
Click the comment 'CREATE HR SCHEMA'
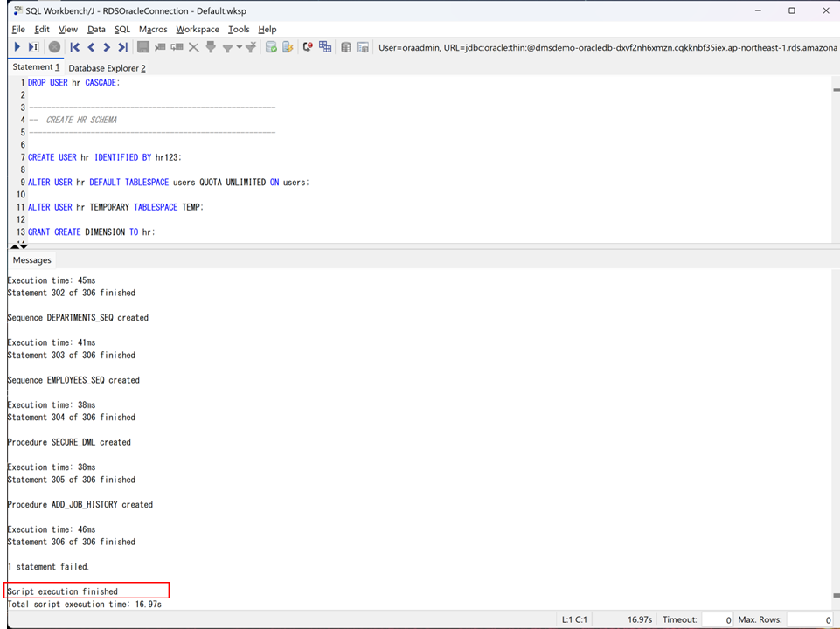coord(81,120)
